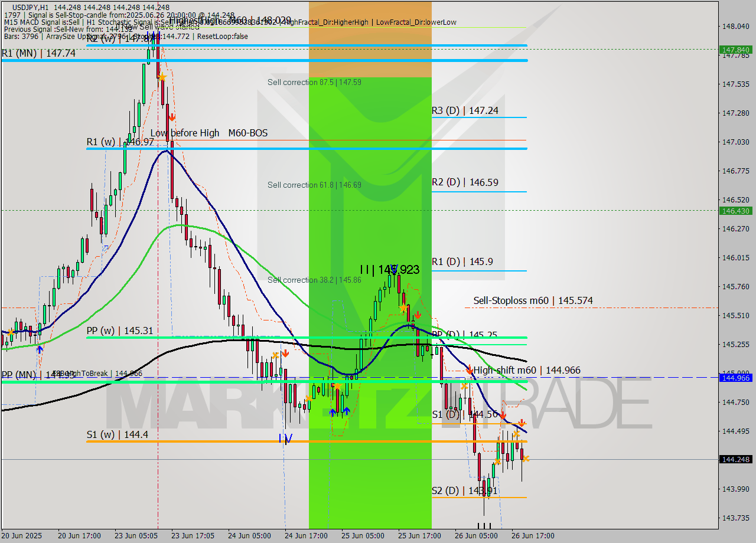Click the Low before High annotation text
This screenshot has width=756, height=543.
tap(184, 133)
